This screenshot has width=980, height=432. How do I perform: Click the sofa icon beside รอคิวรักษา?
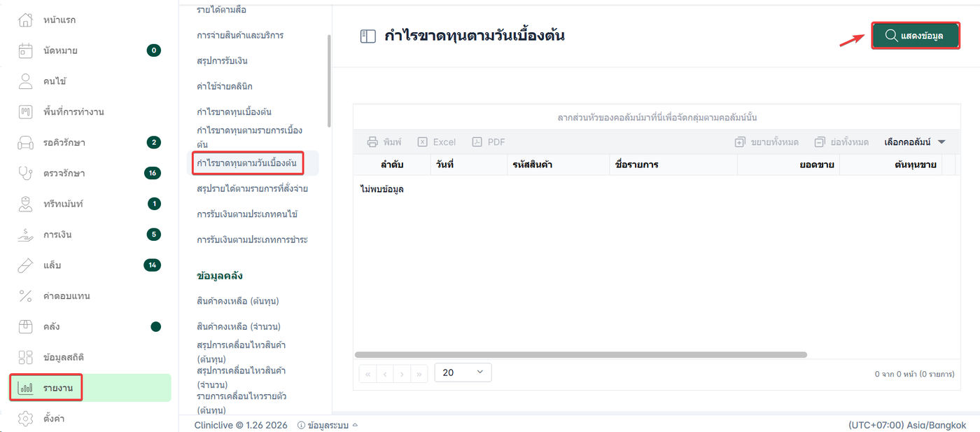click(x=26, y=142)
